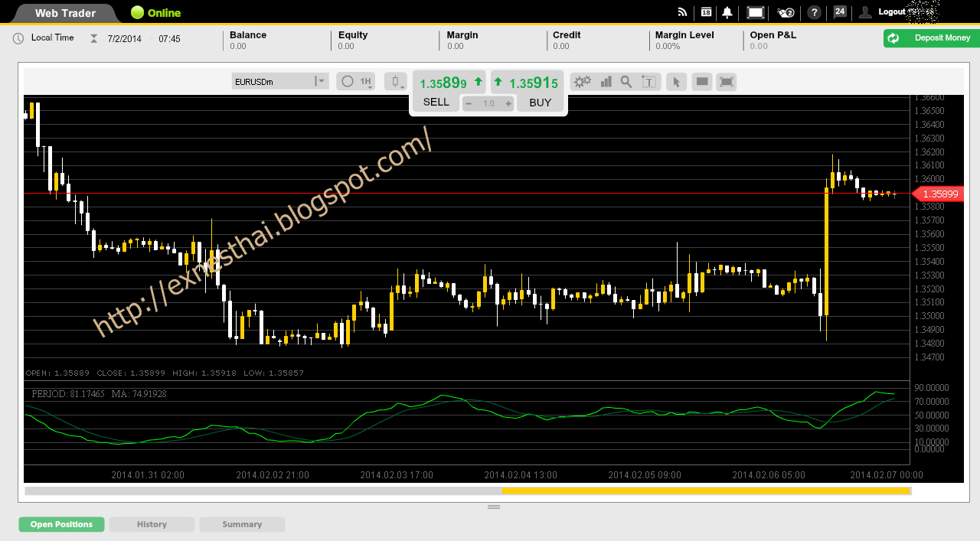Image resolution: width=980 pixels, height=541 pixels.
Task: Click the 07:45 time text
Action: pos(169,38)
